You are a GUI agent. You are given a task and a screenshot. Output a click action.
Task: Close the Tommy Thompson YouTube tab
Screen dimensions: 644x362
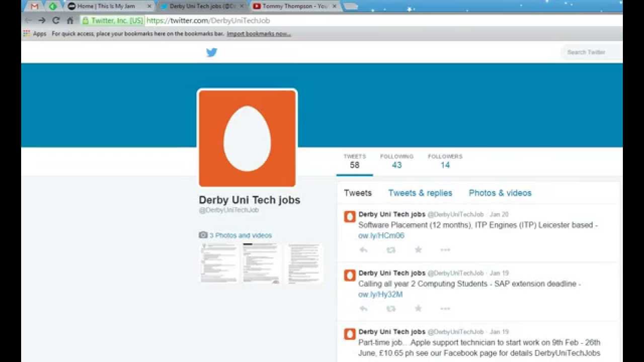coord(335,7)
